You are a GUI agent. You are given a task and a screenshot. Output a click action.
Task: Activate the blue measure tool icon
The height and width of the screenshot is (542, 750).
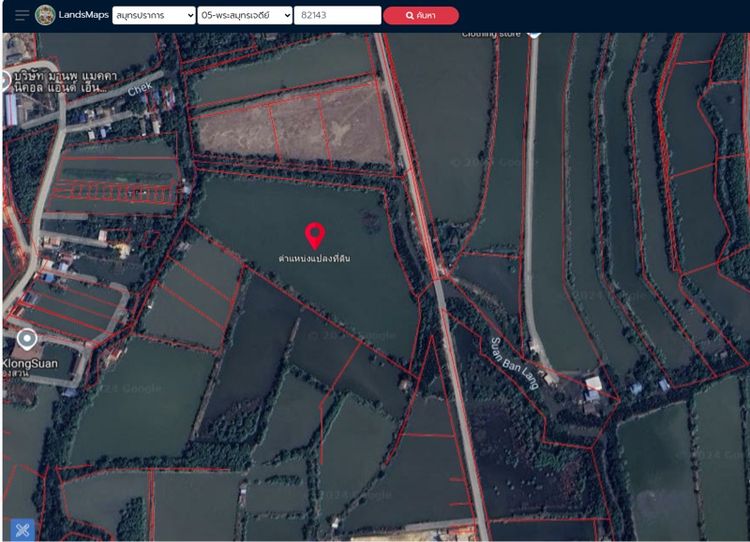coord(22,529)
